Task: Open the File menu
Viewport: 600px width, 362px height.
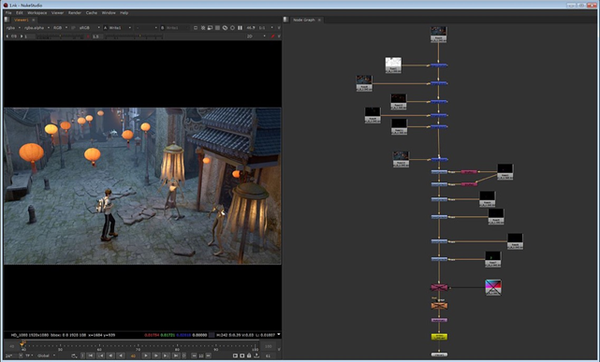Action: coord(8,13)
